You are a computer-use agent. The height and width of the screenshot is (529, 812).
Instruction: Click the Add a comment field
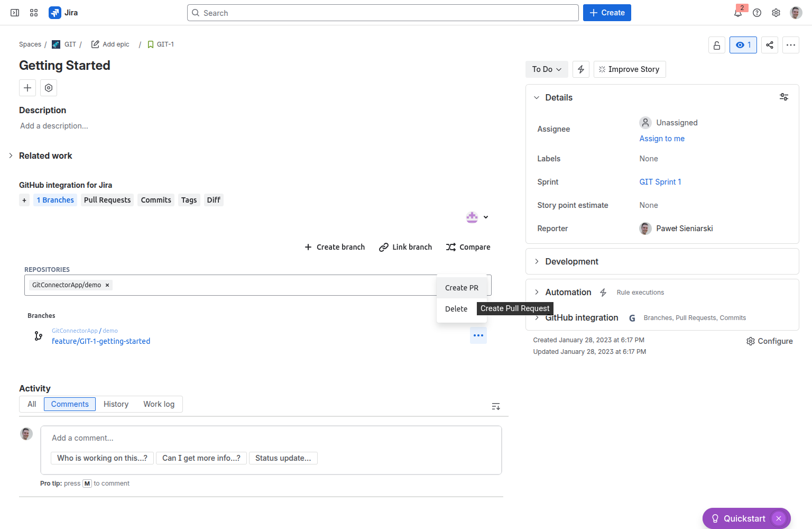pos(271,438)
